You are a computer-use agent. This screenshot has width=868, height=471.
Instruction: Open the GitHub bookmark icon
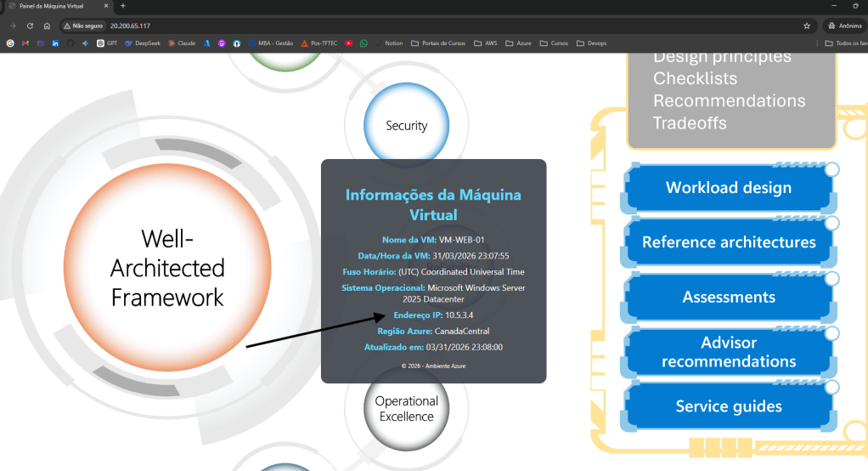tap(70, 43)
